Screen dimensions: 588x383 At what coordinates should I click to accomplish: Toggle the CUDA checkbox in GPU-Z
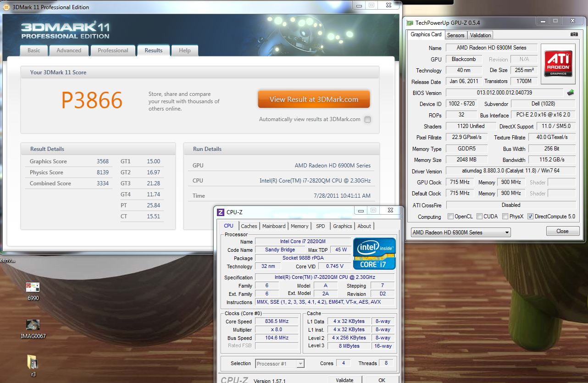479,216
